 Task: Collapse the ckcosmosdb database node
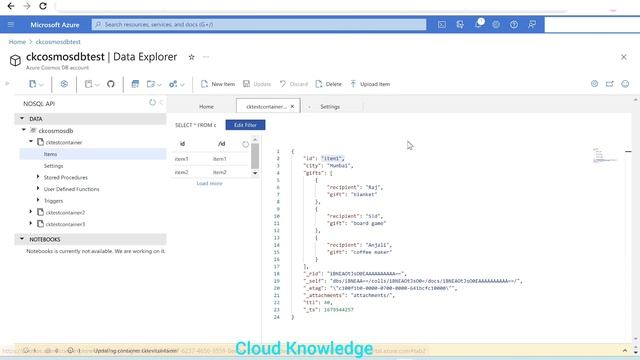click(x=24, y=130)
